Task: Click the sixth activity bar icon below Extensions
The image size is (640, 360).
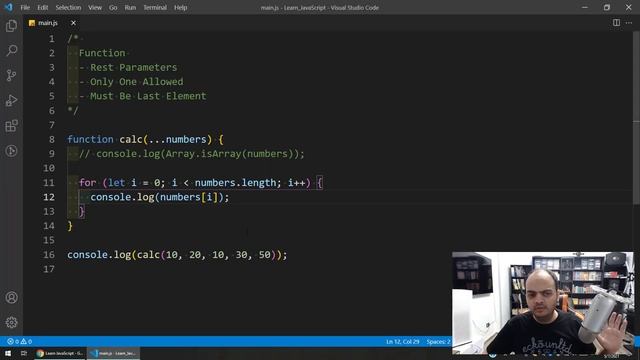Action: coord(11,151)
